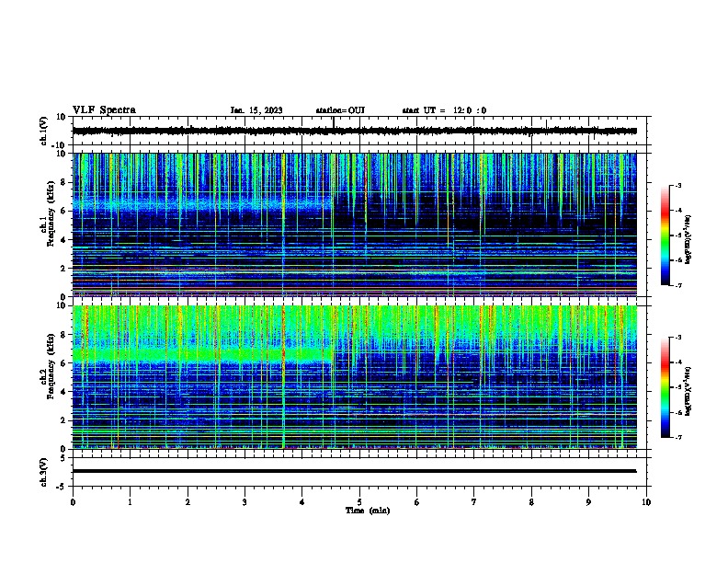The image size is (728, 563).
Task: Click the "station=OUI" header label
Action: pos(340,110)
